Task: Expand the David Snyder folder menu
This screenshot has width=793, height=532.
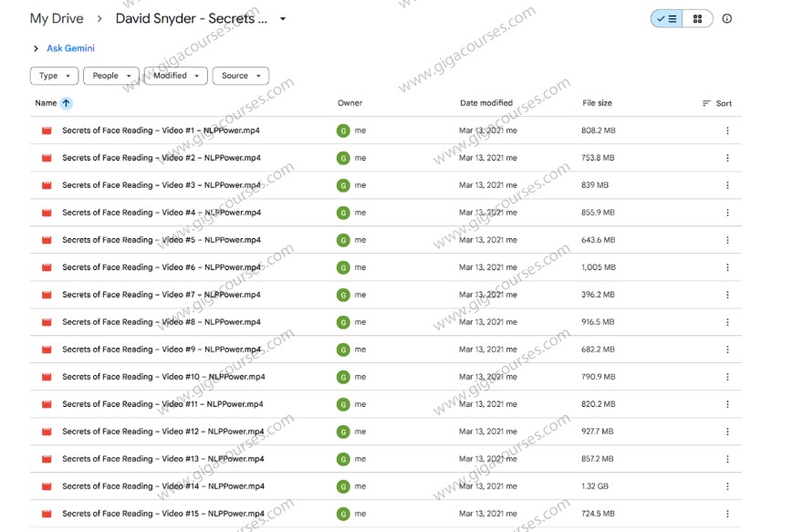Action: click(x=283, y=19)
